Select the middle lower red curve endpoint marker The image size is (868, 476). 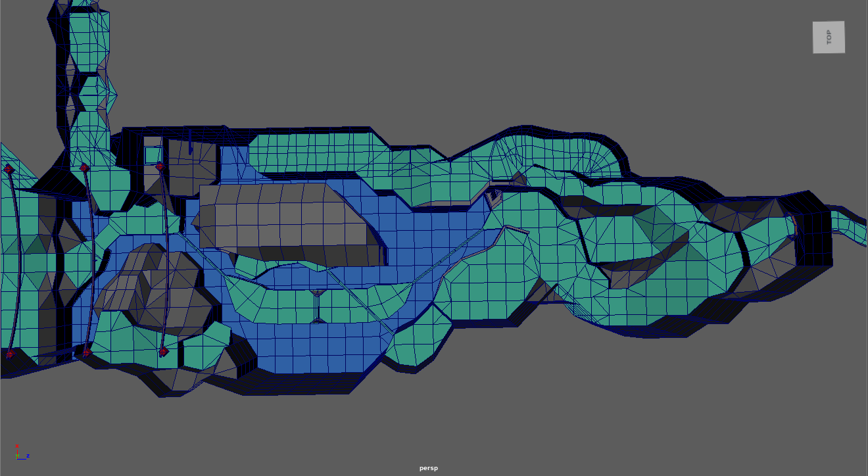(87, 353)
